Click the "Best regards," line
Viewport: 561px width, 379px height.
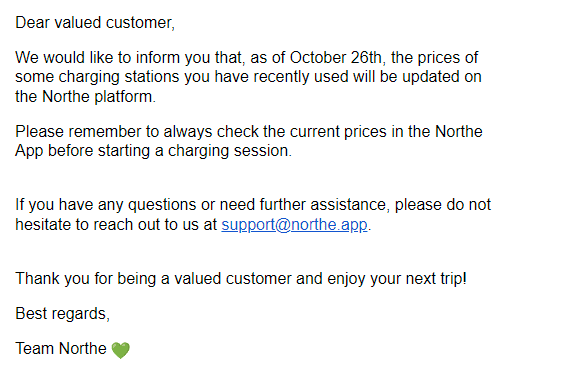pyautogui.click(x=63, y=314)
